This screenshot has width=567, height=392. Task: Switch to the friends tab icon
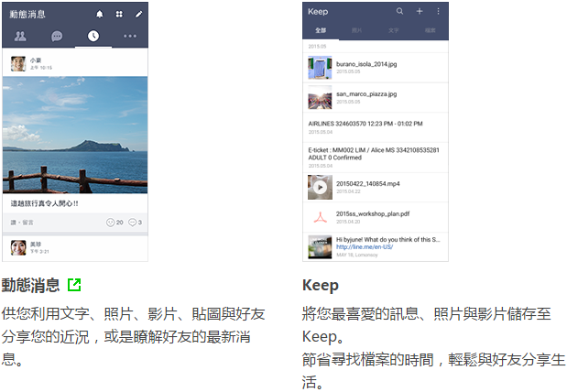tap(20, 36)
